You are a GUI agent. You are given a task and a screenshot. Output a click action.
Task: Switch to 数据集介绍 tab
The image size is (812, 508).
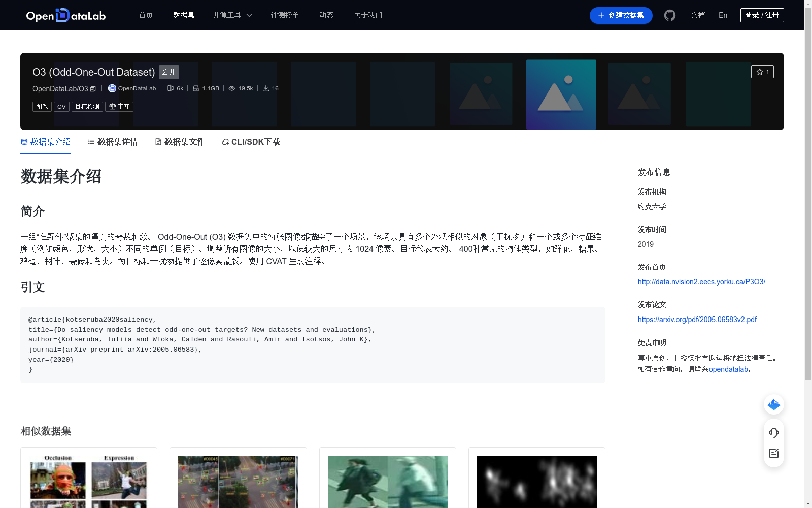click(x=46, y=142)
